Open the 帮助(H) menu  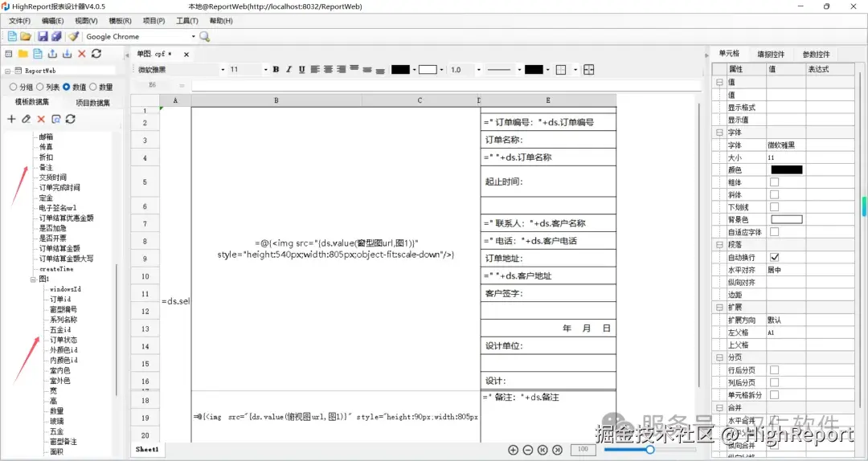pos(221,21)
